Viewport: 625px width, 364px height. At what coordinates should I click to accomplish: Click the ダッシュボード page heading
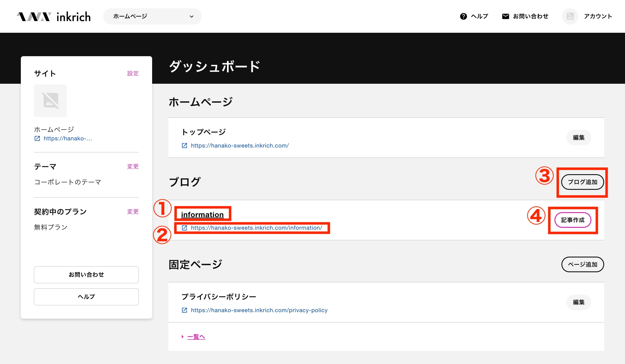(x=214, y=66)
